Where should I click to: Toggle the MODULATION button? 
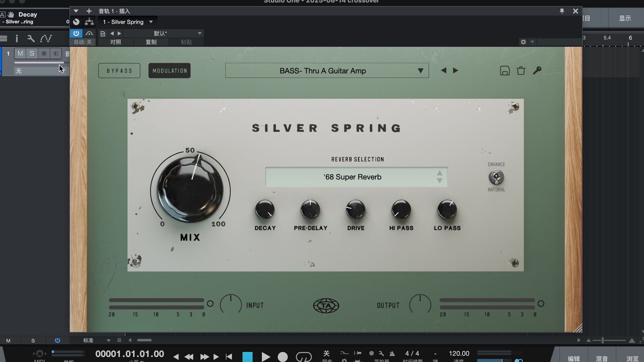click(x=169, y=71)
